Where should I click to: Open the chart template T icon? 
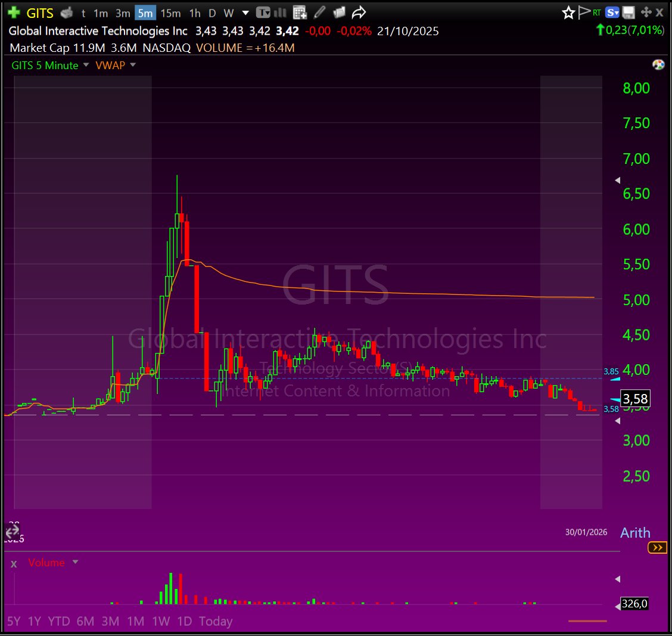[263, 13]
